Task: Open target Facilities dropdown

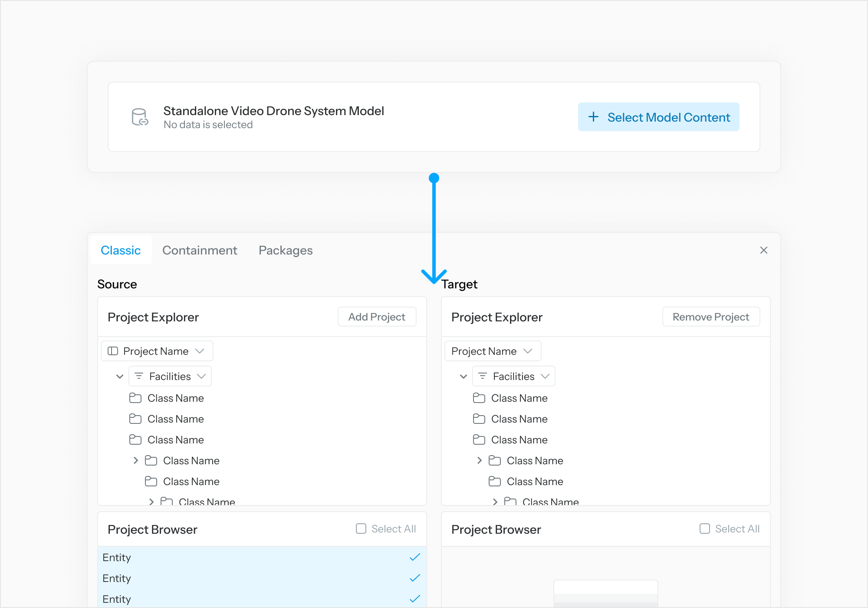Action: point(545,376)
